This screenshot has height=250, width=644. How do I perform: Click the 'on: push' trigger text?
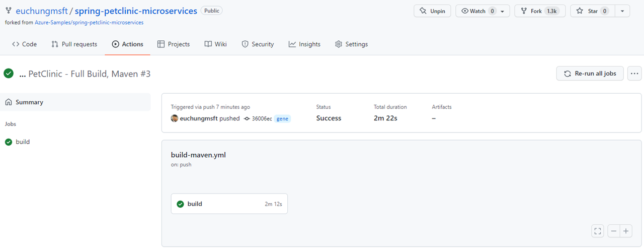181,165
